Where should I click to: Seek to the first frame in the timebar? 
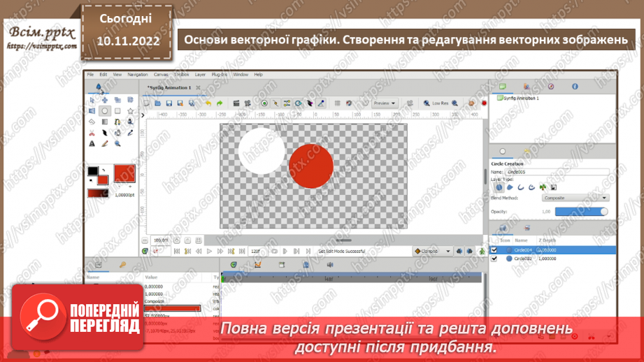(177, 251)
